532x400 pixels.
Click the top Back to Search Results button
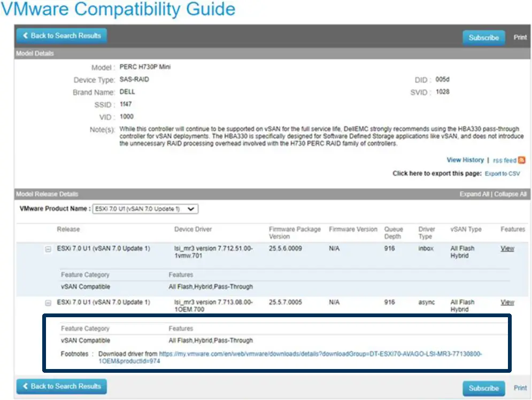tap(61, 36)
